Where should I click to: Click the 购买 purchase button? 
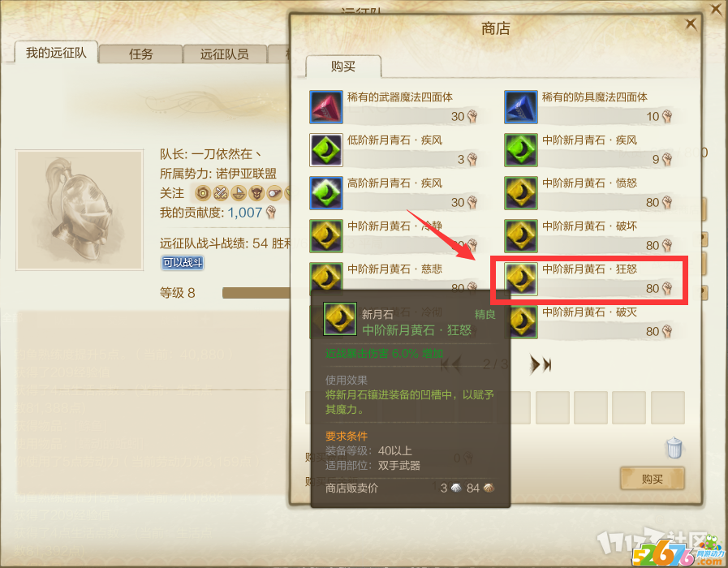pyautogui.click(x=652, y=479)
